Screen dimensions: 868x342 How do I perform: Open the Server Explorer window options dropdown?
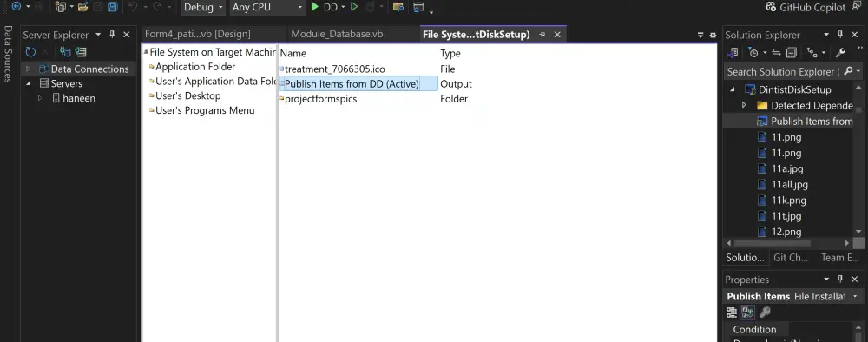[98, 35]
